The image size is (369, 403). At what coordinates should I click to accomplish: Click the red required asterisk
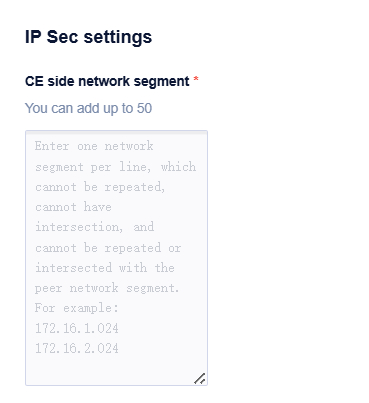tap(196, 79)
